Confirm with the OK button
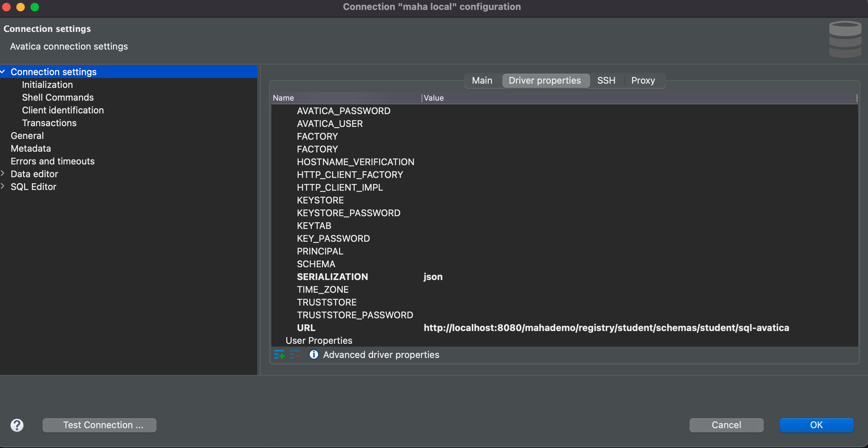Screen dimensions: 868x448 click(x=816, y=425)
